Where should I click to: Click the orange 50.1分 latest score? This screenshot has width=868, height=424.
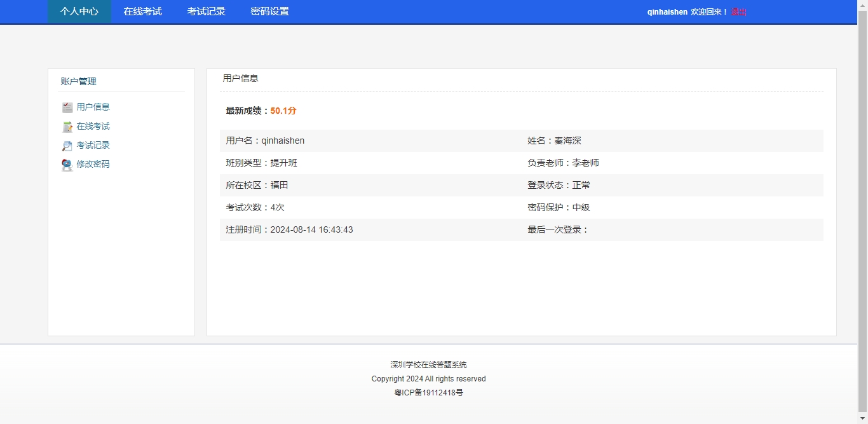[x=283, y=111]
